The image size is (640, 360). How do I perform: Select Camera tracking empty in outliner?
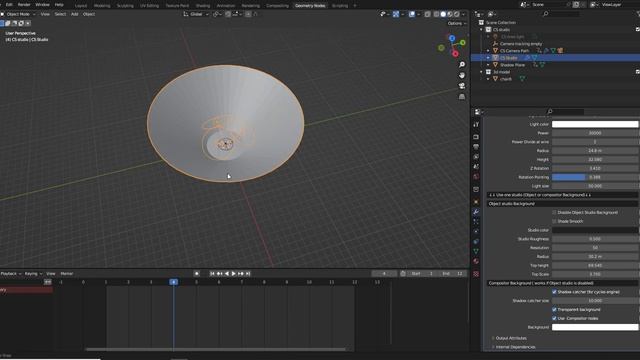tap(521, 44)
